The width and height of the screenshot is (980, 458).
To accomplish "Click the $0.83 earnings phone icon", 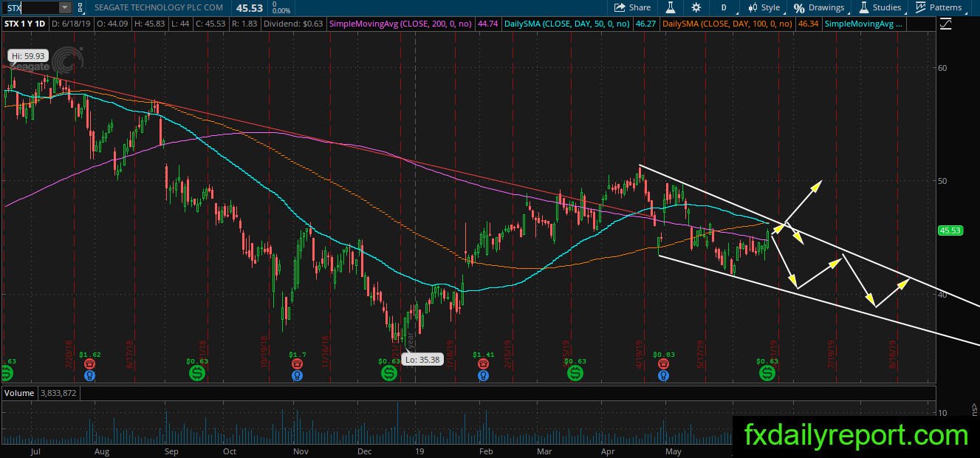I will click(664, 364).
